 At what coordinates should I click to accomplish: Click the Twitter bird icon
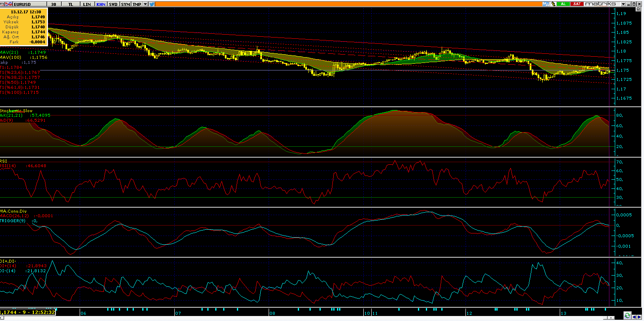pyautogui.click(x=152, y=4)
